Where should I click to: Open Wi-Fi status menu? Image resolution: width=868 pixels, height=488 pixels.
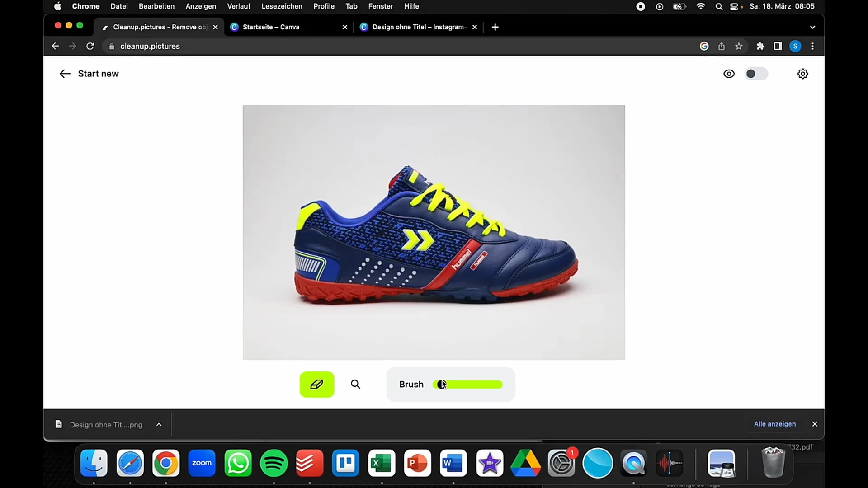[x=701, y=6]
